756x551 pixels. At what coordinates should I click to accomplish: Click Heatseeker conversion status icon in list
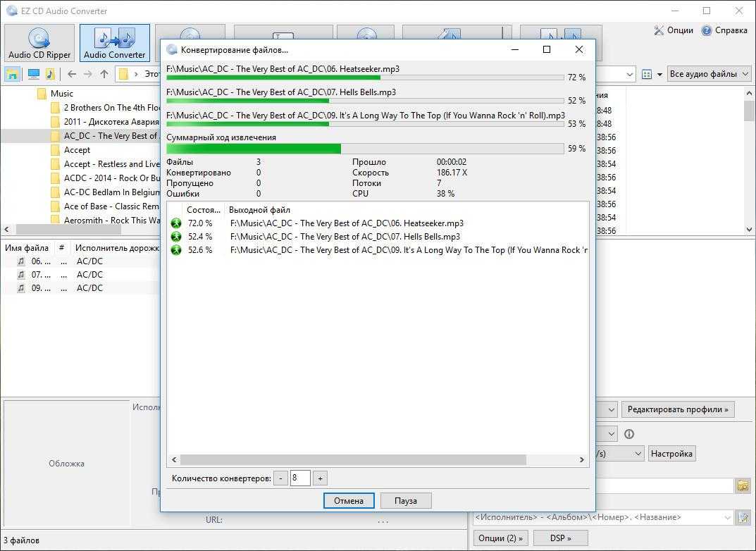coord(176,223)
